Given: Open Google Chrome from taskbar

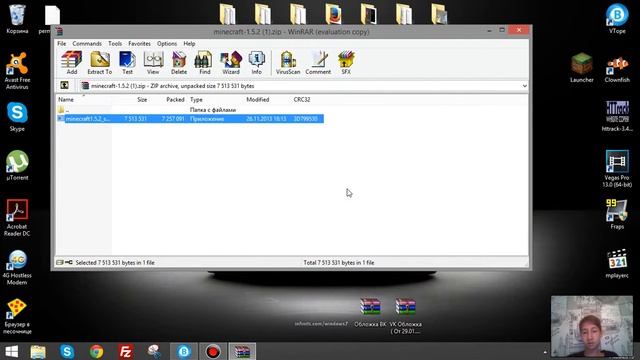Looking at the screenshot, I should (x=96, y=351).
